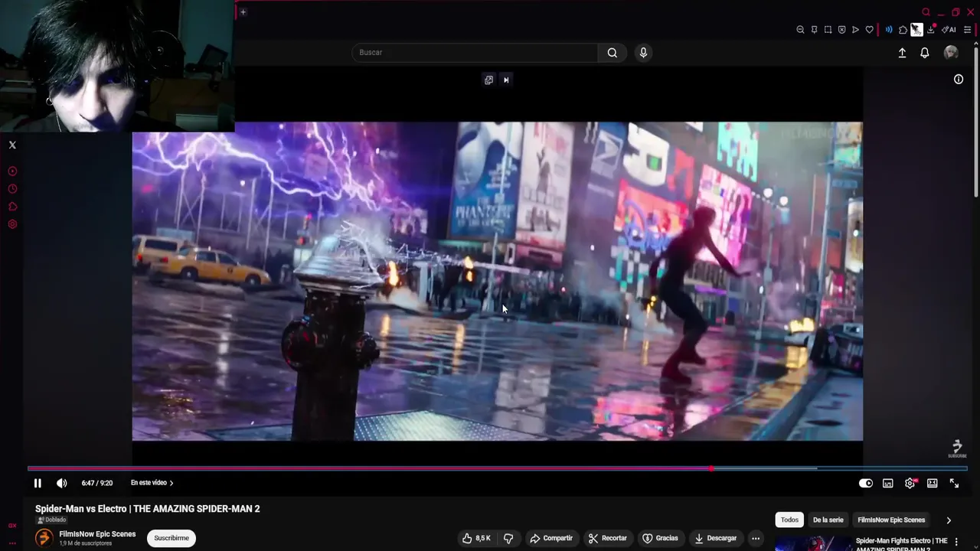Click the white extension icon in toolbar
The width and height of the screenshot is (980, 551).
point(916,30)
